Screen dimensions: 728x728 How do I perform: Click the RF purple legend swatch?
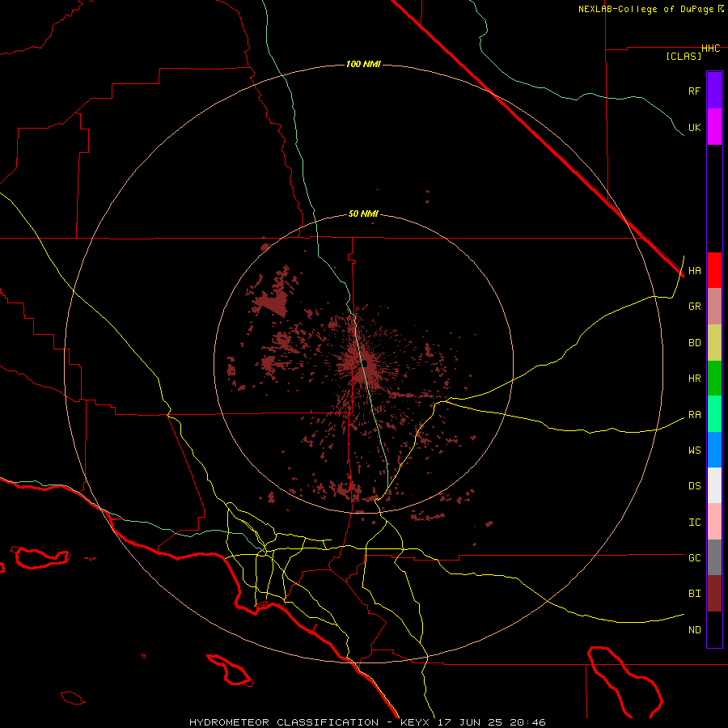[x=714, y=91]
